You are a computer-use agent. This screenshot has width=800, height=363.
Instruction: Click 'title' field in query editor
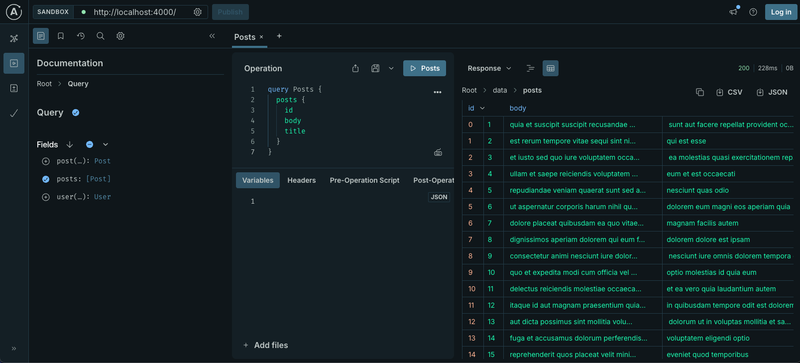click(295, 131)
